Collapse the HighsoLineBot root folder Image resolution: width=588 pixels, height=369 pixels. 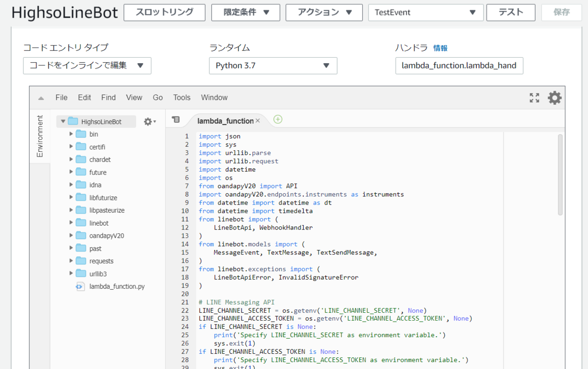(63, 121)
